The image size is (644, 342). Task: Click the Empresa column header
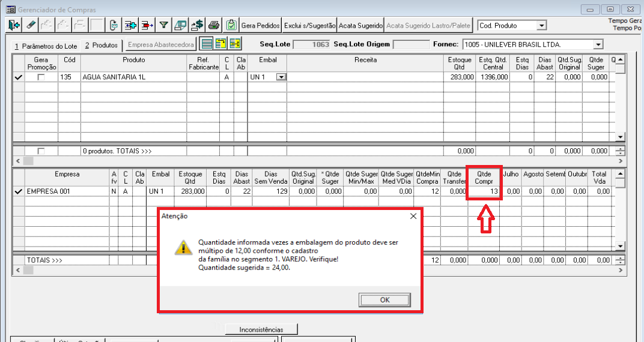pyautogui.click(x=67, y=178)
